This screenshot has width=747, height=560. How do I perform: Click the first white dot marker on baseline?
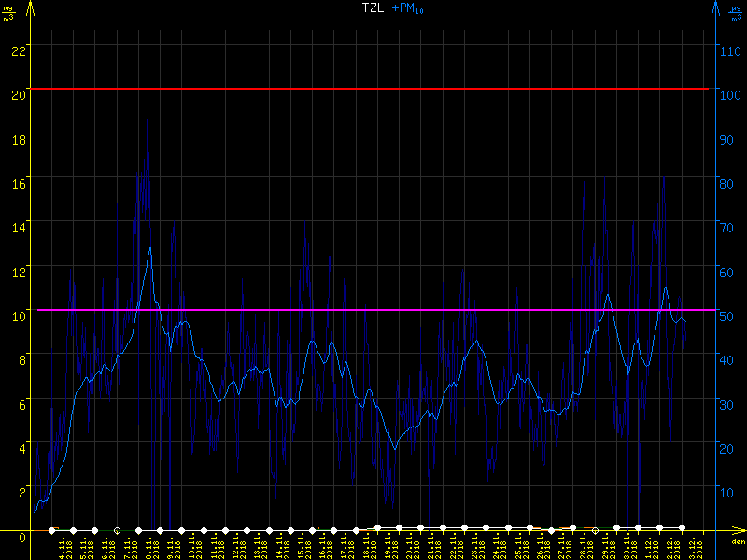[52, 529]
